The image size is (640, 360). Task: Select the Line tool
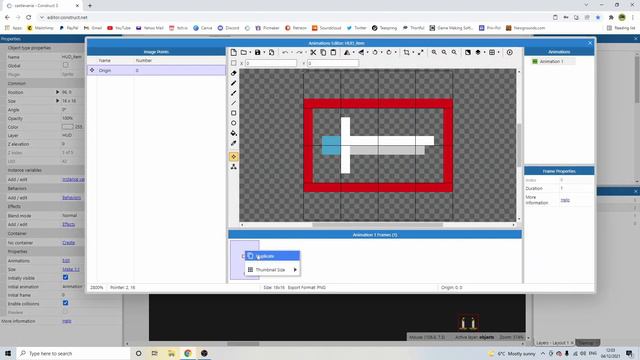coord(233,103)
